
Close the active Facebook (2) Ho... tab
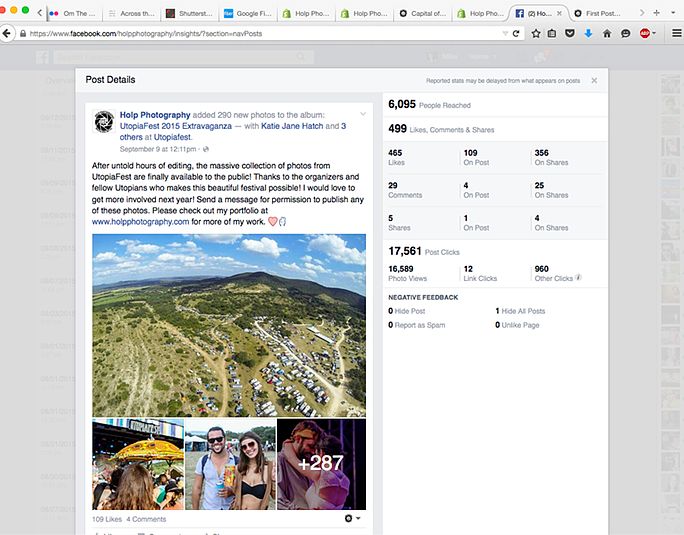point(559,14)
